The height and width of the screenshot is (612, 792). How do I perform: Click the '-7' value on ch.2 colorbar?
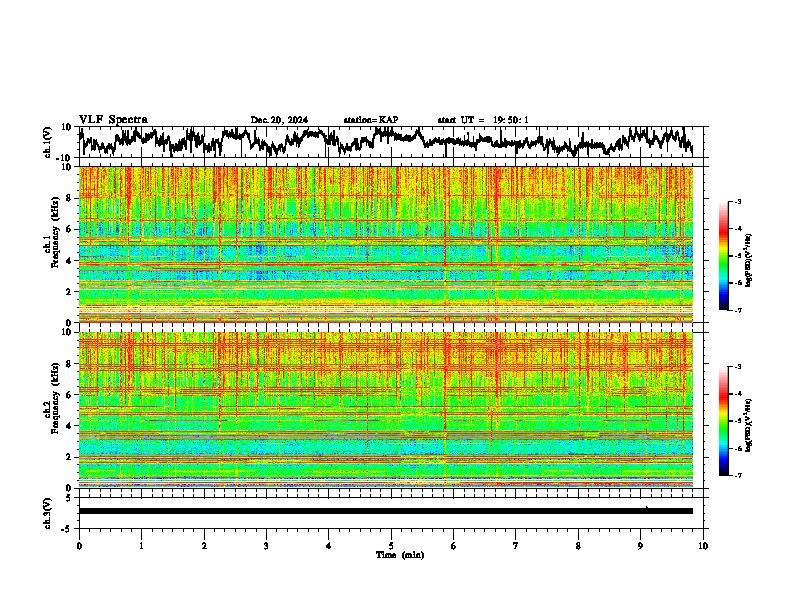click(x=737, y=475)
